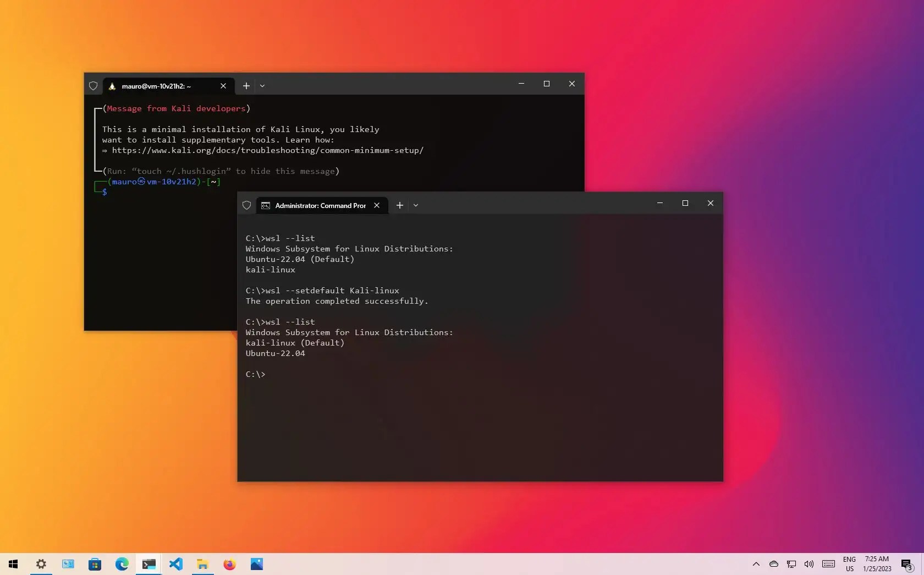
Task: Open Firefox from the taskbar
Action: tap(229, 565)
